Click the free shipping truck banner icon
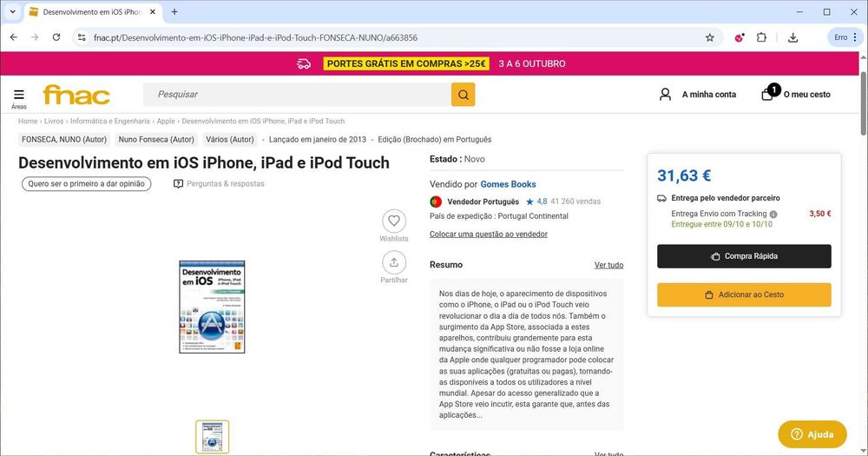This screenshot has height=456, width=868. (x=304, y=63)
